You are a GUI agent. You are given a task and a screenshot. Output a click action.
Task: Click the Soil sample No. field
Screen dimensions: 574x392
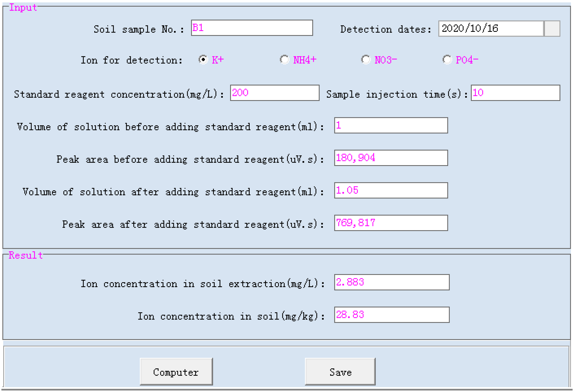tap(252, 28)
